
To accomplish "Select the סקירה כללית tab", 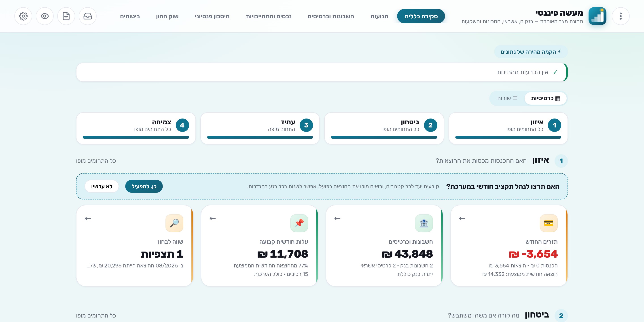I will point(421,16).
